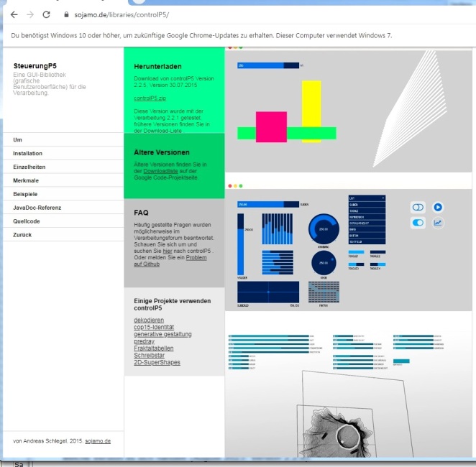The image size is (476, 467).
Task: Click the padlock icon in address bar
Action: tap(66, 14)
